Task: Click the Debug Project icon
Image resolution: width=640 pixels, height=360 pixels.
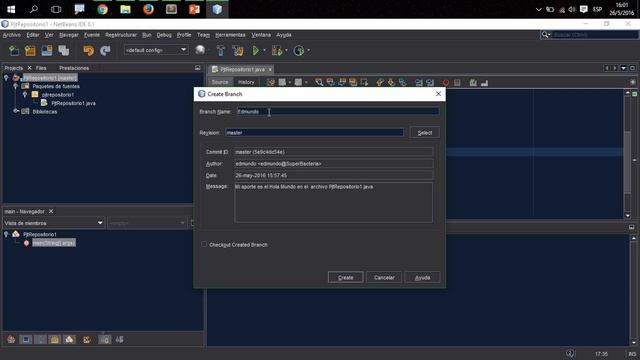Action: click(277, 51)
